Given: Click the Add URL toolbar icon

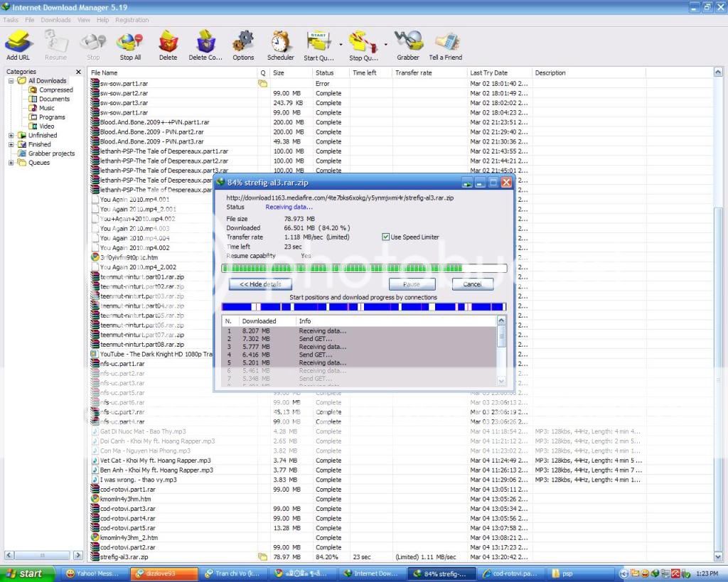Looking at the screenshot, I should coord(18,44).
